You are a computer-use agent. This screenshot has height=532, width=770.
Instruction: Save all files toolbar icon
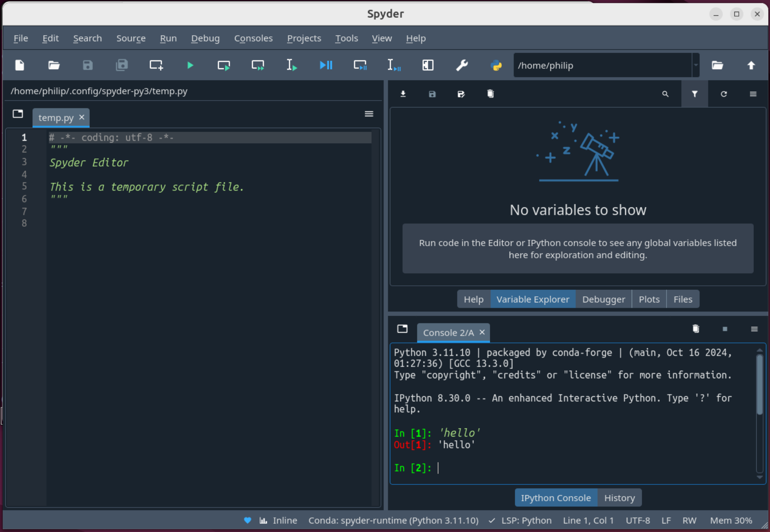coord(122,65)
